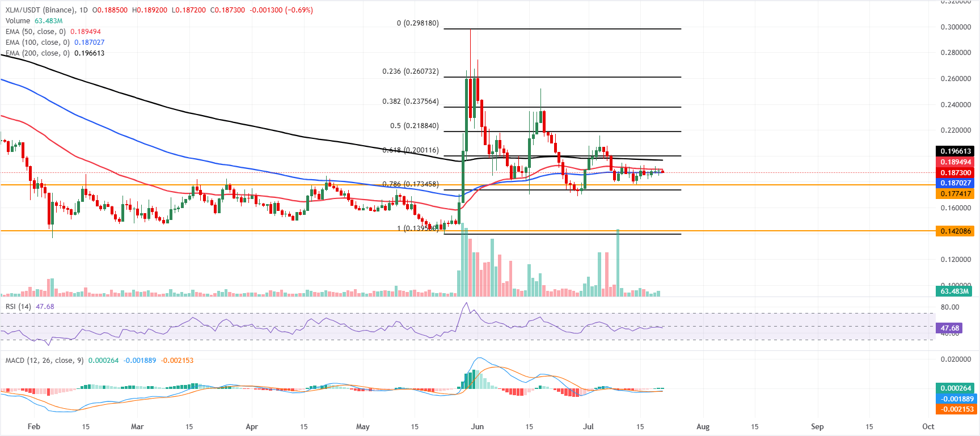Select the EMA (50, close, 0) legend
Screen dimensions: 980x436
point(53,32)
